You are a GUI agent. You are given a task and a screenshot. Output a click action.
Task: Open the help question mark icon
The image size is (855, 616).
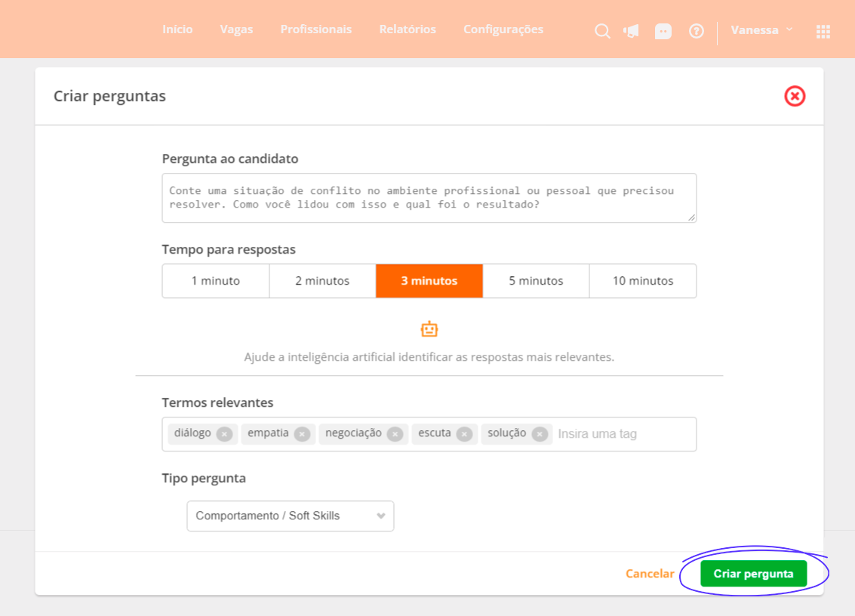(696, 31)
